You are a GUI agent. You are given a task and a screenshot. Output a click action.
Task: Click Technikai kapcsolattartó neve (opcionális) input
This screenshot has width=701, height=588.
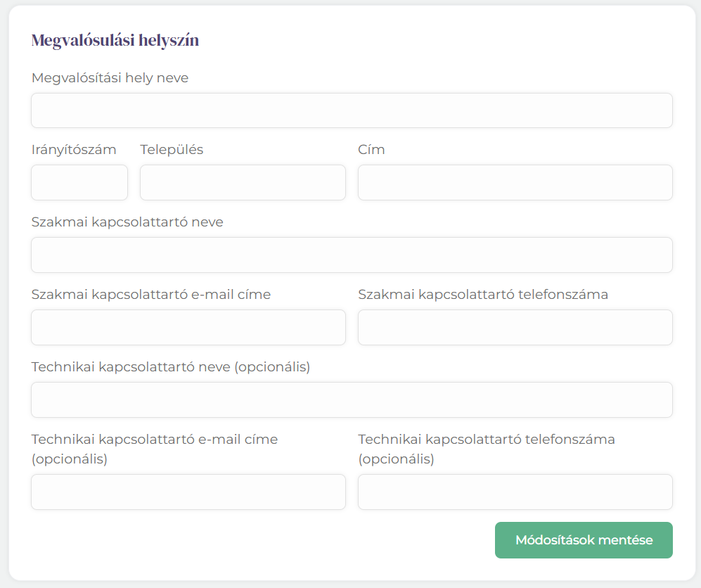point(352,400)
